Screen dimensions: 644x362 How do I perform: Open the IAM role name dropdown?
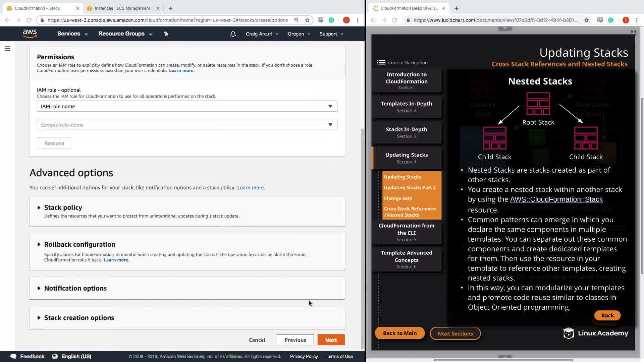187,106
